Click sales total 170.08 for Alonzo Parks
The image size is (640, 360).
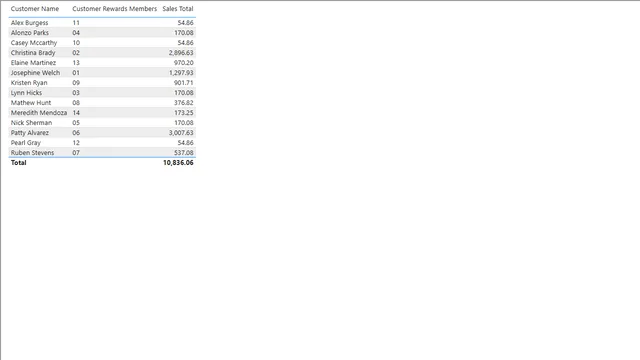[184, 33]
